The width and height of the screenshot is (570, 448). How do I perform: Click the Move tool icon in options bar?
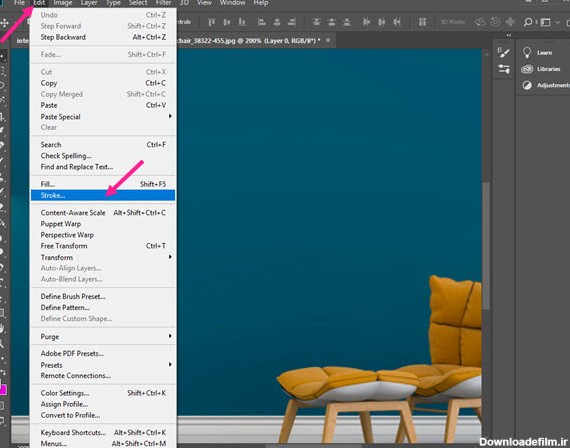click(x=4, y=23)
